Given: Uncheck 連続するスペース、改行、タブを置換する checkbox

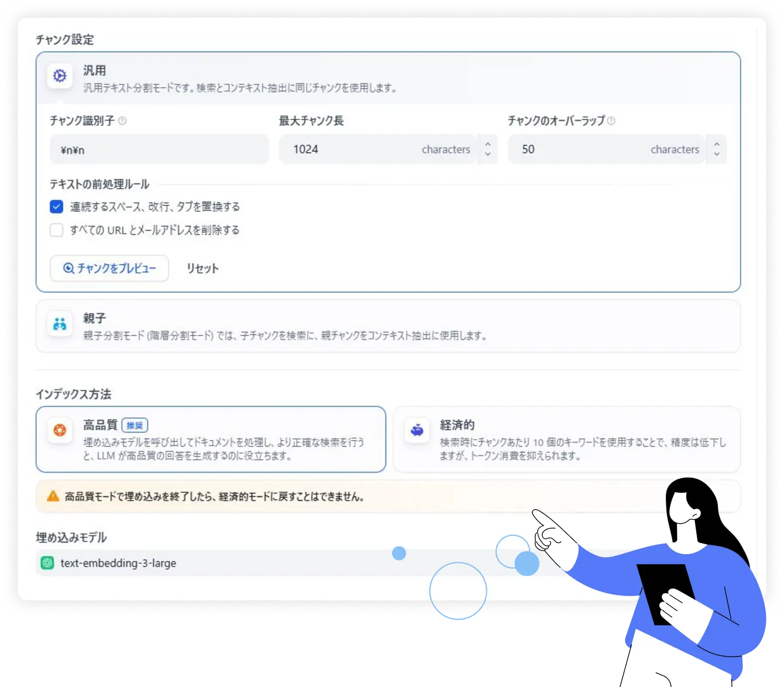Looking at the screenshot, I should click(57, 207).
